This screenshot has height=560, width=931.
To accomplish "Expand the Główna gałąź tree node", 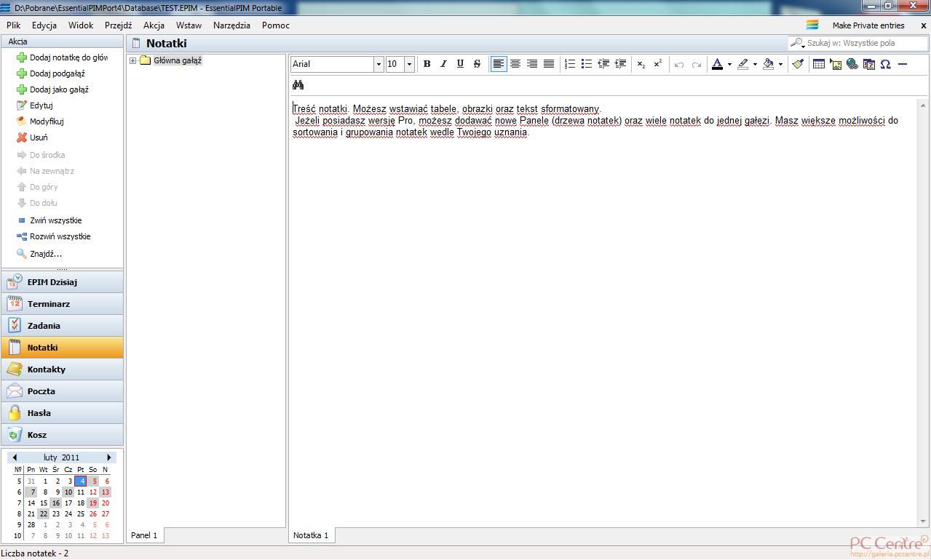I will click(133, 60).
